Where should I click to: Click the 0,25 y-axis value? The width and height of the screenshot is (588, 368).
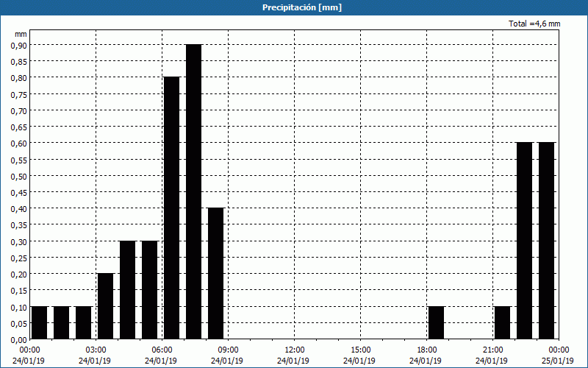[x=19, y=258]
